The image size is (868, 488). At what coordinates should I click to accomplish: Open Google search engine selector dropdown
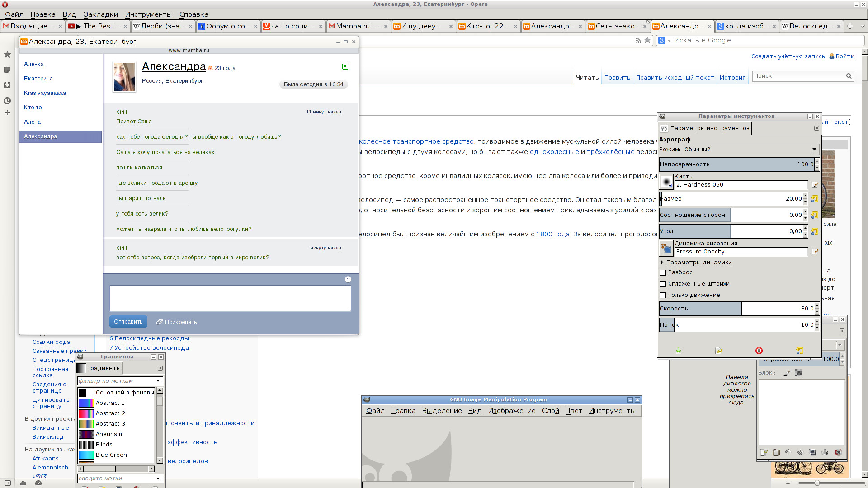(665, 40)
